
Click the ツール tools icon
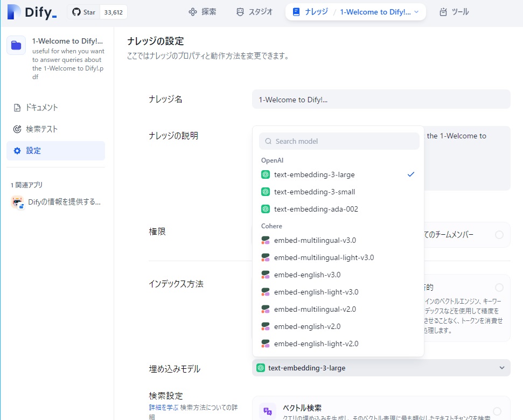(443, 12)
